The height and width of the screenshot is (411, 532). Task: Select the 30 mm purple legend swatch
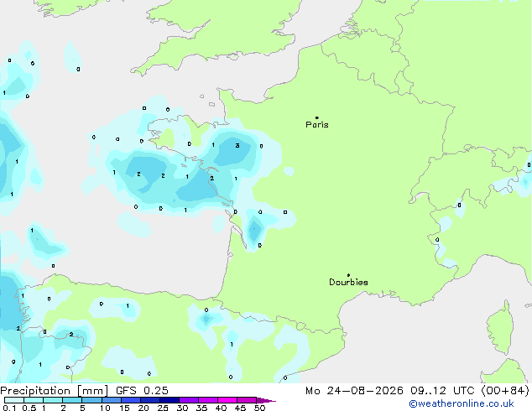(188, 400)
